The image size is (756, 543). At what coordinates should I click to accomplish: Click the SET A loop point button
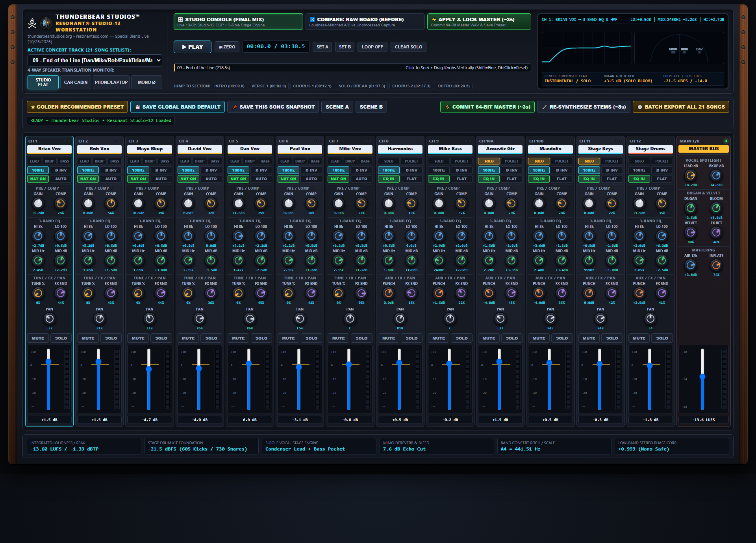point(322,47)
